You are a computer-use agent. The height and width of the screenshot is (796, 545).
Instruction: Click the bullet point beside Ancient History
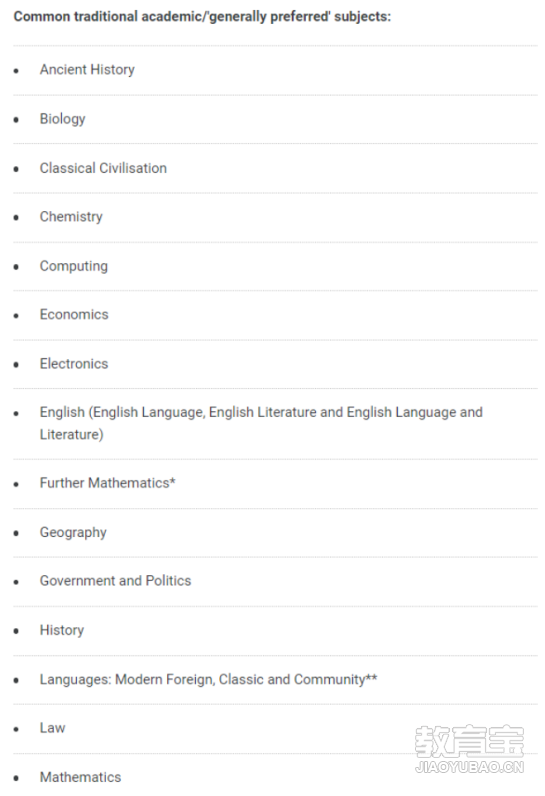16,71
